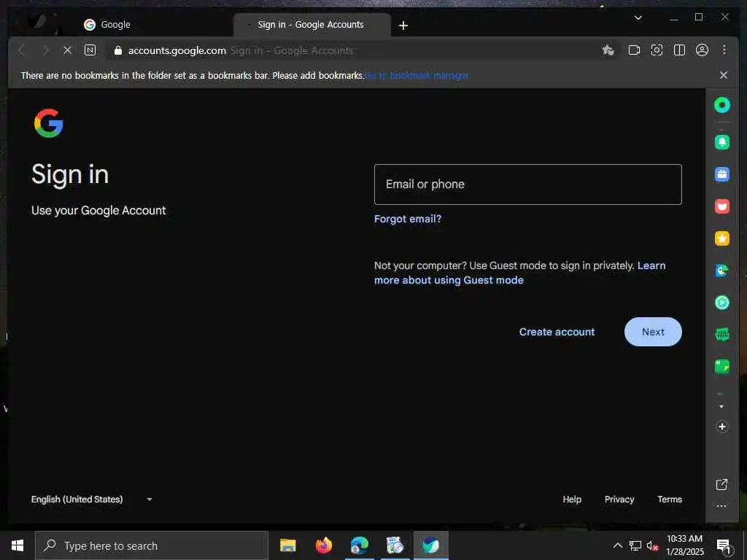Image resolution: width=747 pixels, height=560 pixels.
Task: Open sidebar more options ellipsis
Action: 721,506
